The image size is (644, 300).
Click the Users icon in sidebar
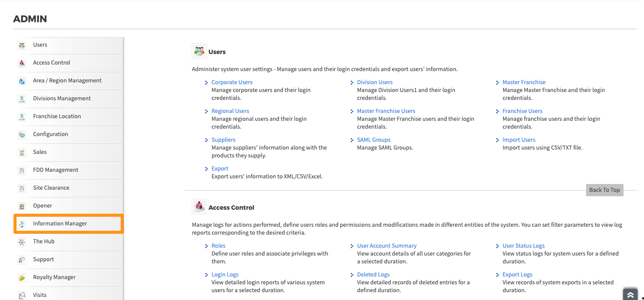pos(22,45)
